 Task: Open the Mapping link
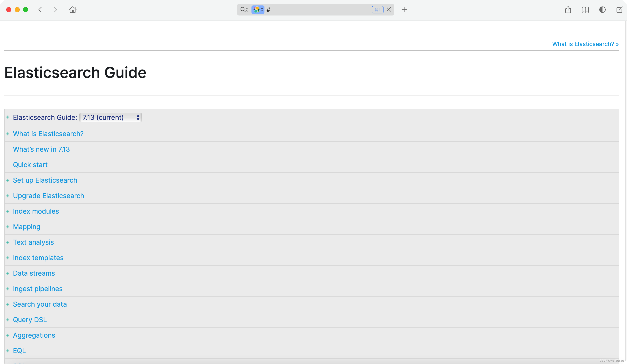pos(27,227)
